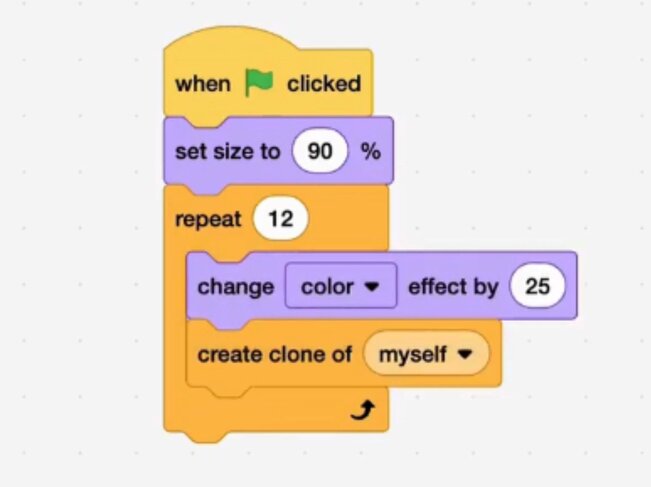Click the word "myself" in the clone block

413,355
